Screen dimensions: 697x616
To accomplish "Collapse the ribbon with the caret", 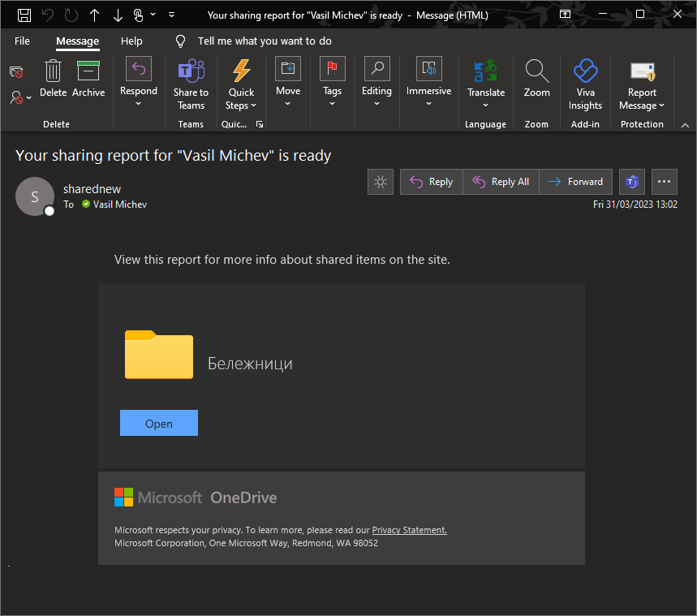I will 685,124.
